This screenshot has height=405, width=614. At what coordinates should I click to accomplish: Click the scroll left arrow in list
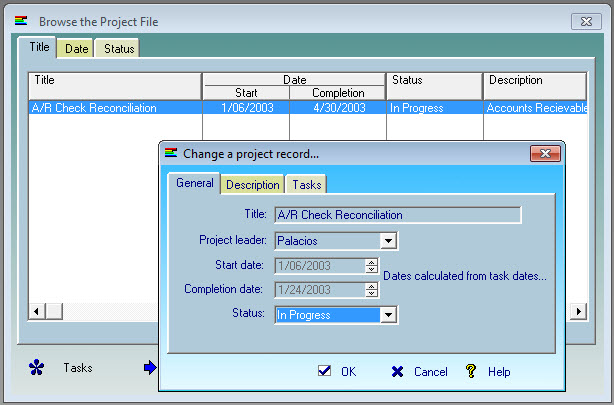click(37, 311)
